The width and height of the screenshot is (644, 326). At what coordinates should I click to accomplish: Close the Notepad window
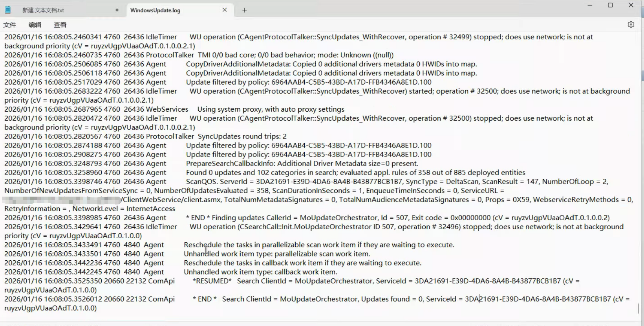point(631,5)
